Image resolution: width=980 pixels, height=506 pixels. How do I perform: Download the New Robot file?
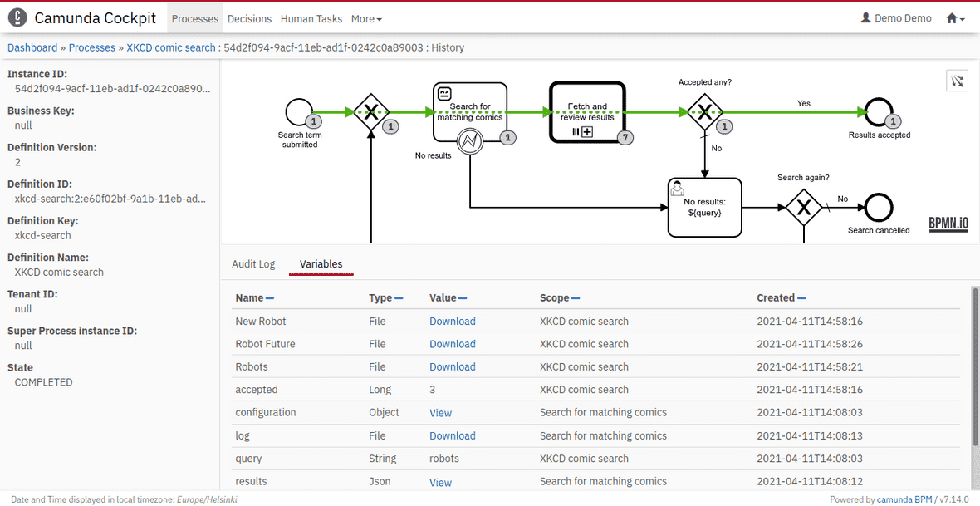pyautogui.click(x=453, y=322)
